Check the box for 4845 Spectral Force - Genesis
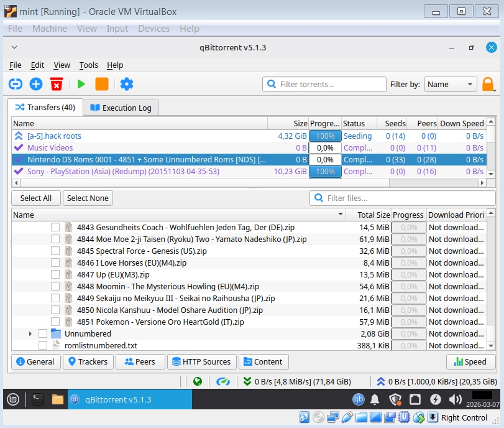504x428 pixels. click(x=55, y=251)
